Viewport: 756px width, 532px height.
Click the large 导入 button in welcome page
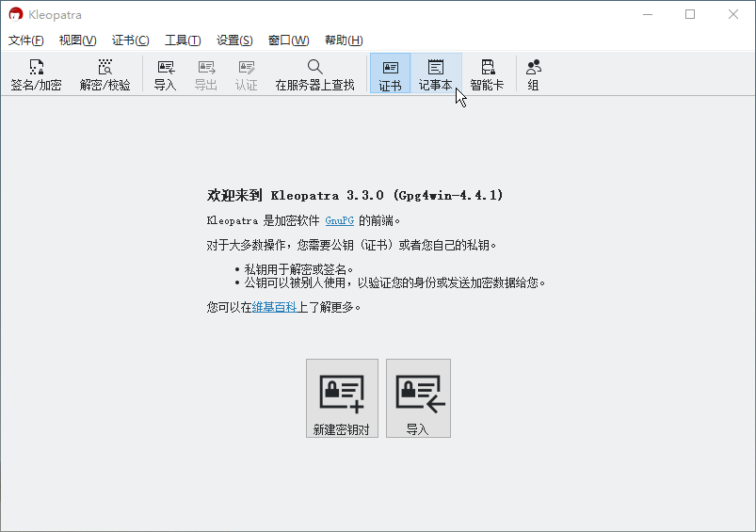[x=419, y=398]
